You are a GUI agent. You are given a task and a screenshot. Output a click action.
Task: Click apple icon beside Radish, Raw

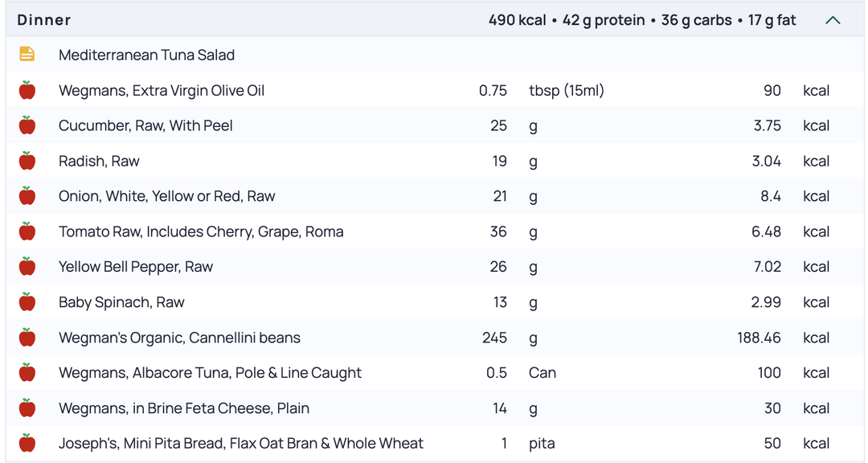27,161
